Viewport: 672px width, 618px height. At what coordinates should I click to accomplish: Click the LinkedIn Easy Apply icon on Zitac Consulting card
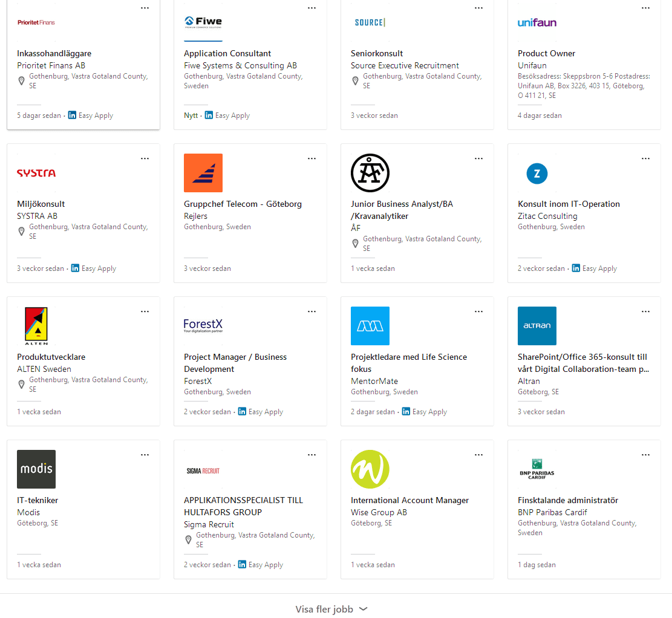tap(576, 268)
